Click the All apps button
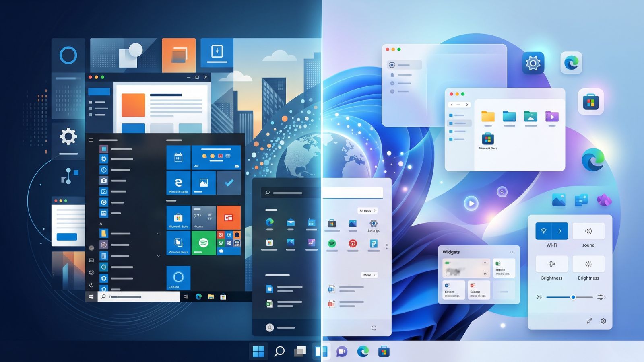Screen dimensions: 644x362 click(x=367, y=210)
